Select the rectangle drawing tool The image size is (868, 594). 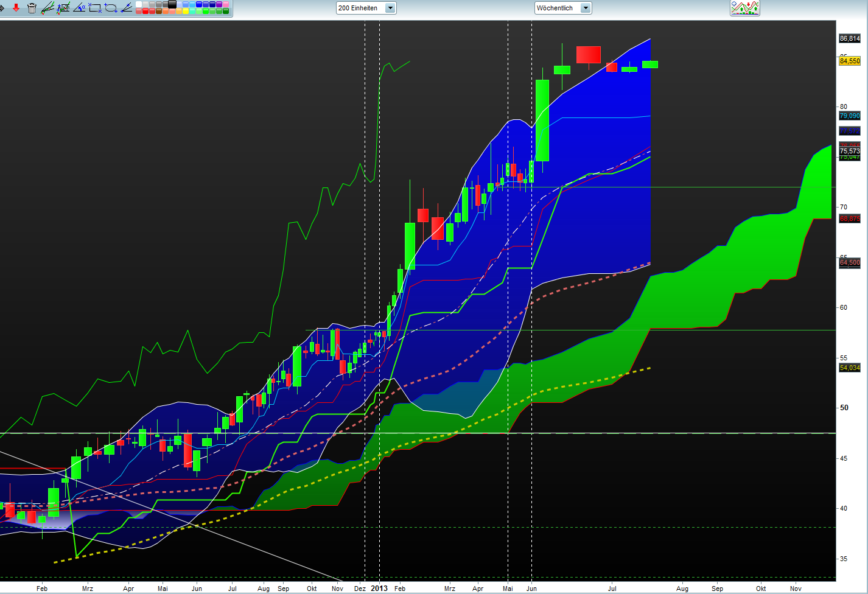(x=95, y=8)
